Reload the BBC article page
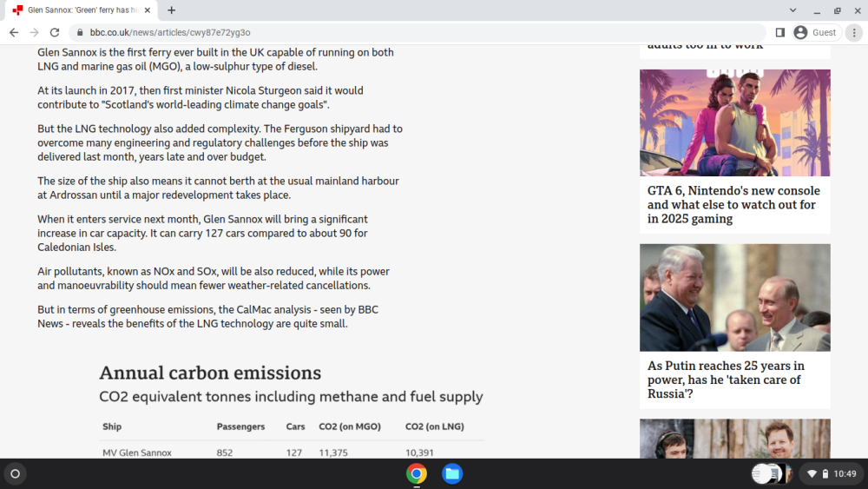Viewport: 868px width, 489px height. [x=54, y=33]
